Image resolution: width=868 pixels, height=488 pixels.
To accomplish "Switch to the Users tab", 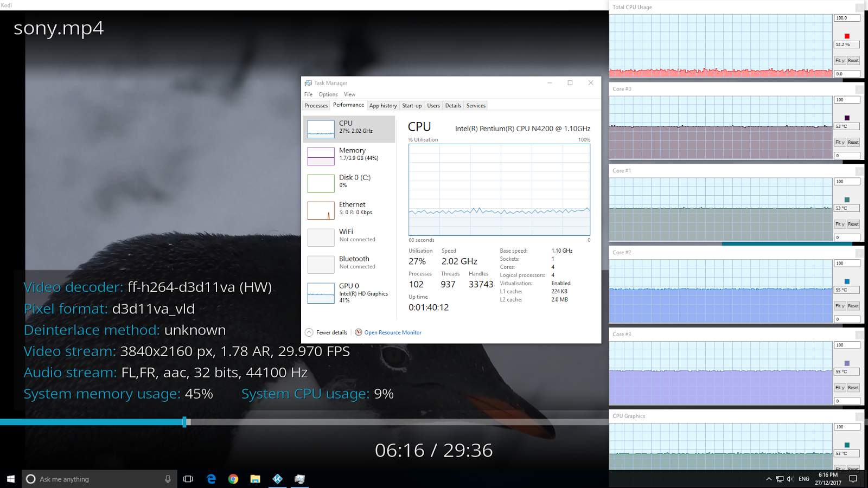I will tap(433, 106).
